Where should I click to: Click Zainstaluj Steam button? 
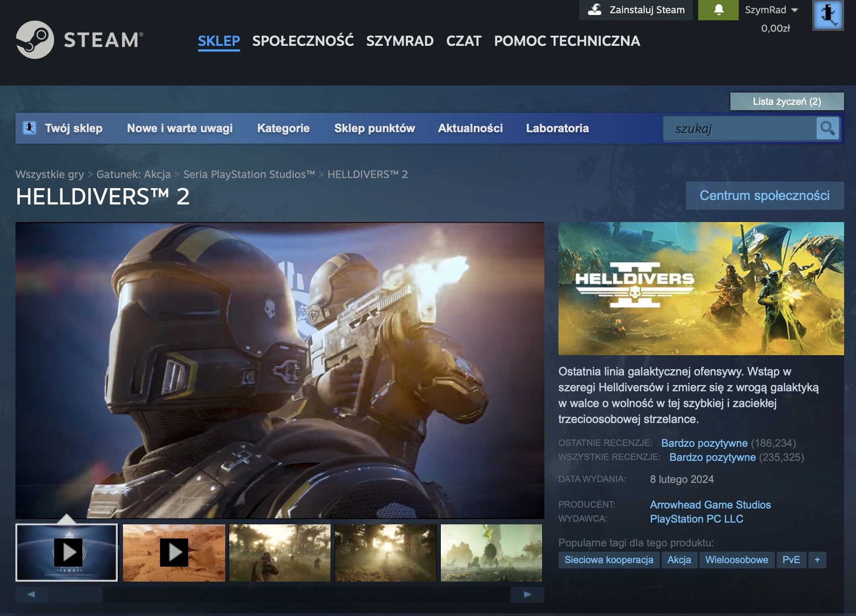coord(636,10)
